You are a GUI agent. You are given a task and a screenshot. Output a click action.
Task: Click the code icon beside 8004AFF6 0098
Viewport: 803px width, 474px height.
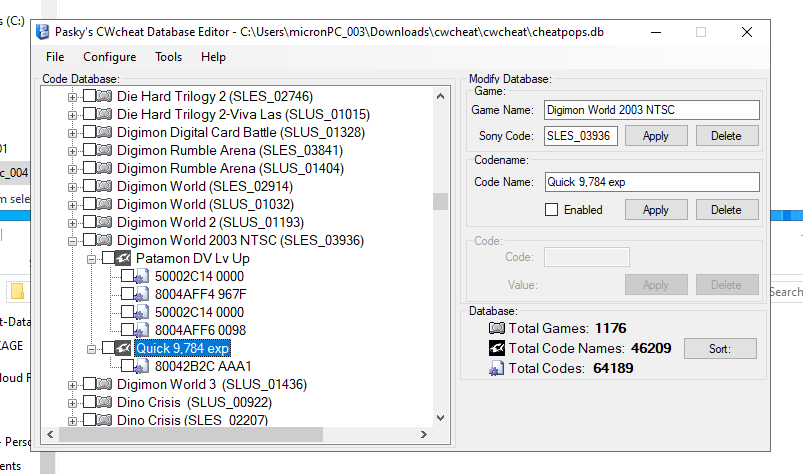click(142, 330)
